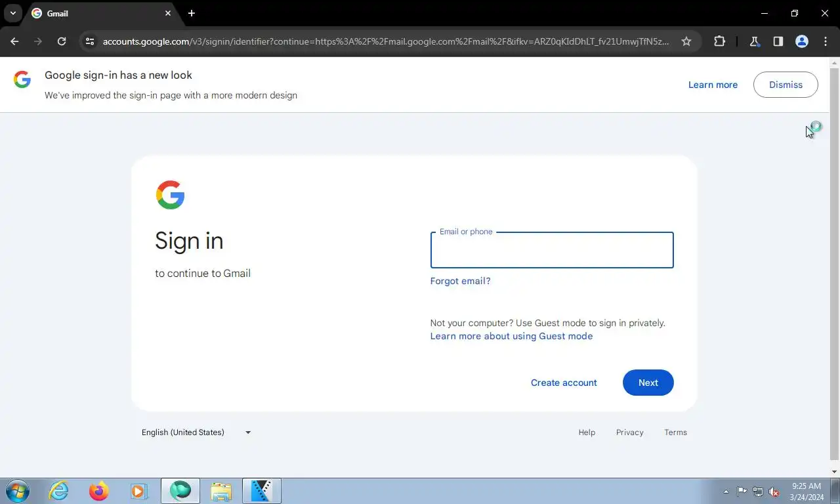The image size is (840, 504).
Task: Click the browser Forward arrow
Action: pyautogui.click(x=38, y=41)
